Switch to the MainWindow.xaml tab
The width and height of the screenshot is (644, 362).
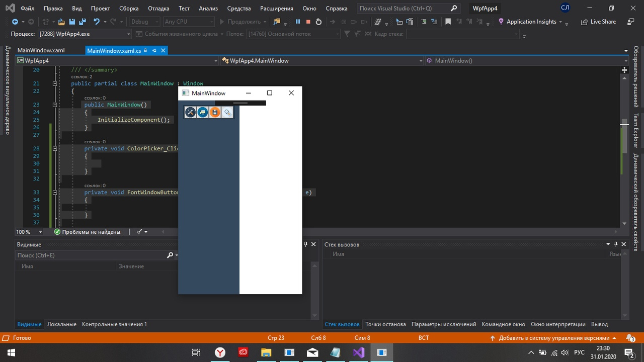coord(41,51)
